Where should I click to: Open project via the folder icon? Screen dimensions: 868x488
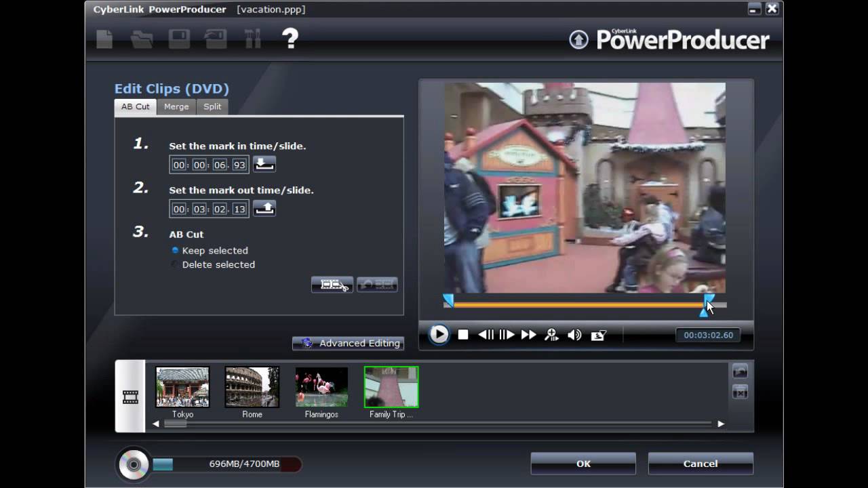[x=142, y=39]
